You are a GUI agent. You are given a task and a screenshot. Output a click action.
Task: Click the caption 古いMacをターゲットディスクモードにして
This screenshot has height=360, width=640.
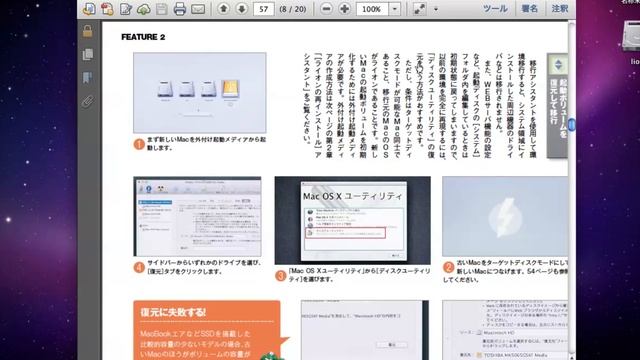[506, 271]
